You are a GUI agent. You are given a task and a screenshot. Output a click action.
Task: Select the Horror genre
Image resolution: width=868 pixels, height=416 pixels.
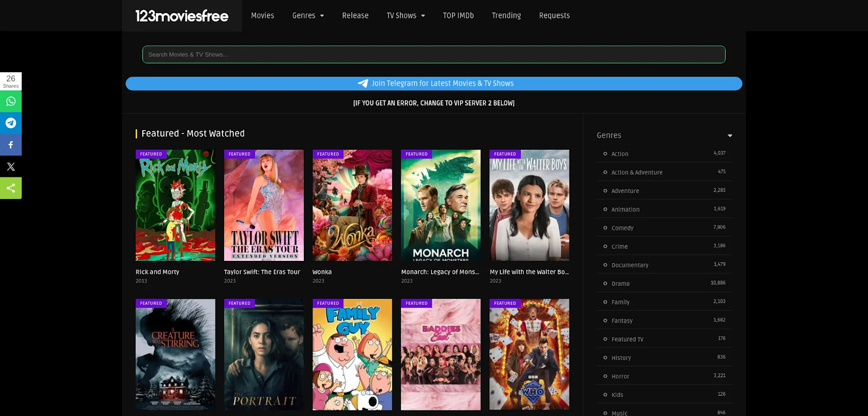coord(620,376)
